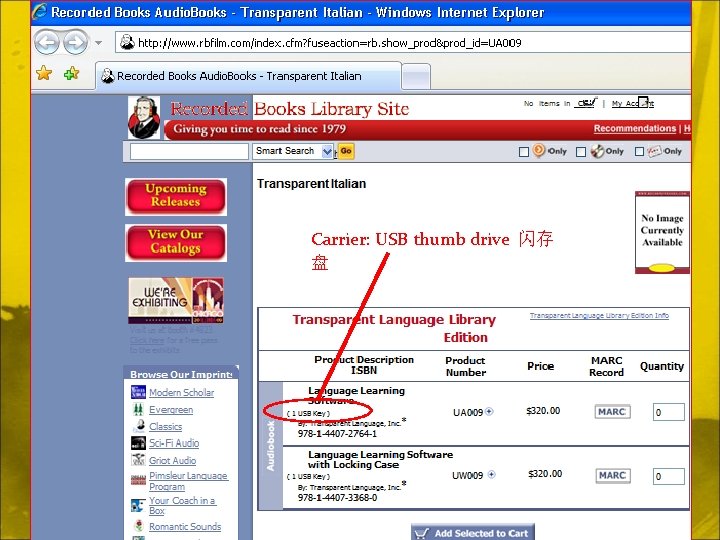The image size is (720, 540).
Task: Open the Romantic Sounds imprint link
Action: tap(185, 527)
